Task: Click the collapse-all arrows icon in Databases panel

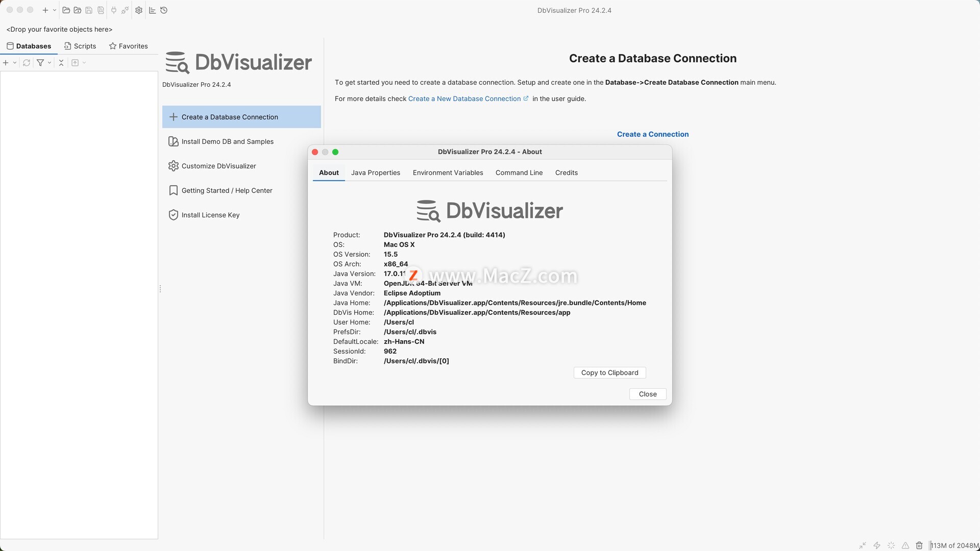Action: [x=61, y=63]
